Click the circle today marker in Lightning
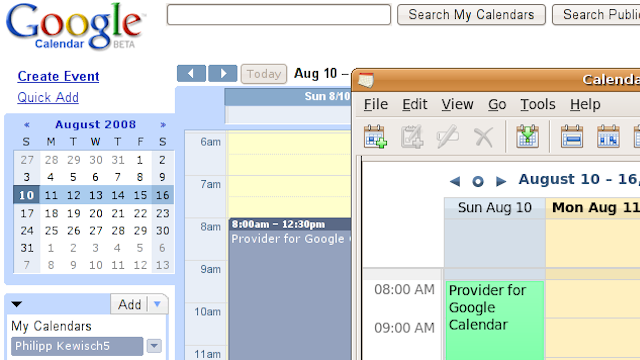Image resolution: width=640 pixels, height=360 pixels. [x=478, y=181]
